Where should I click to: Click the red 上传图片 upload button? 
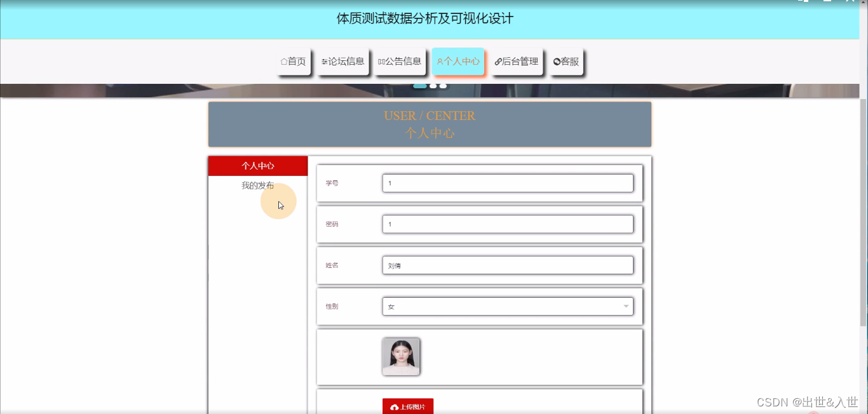point(408,406)
